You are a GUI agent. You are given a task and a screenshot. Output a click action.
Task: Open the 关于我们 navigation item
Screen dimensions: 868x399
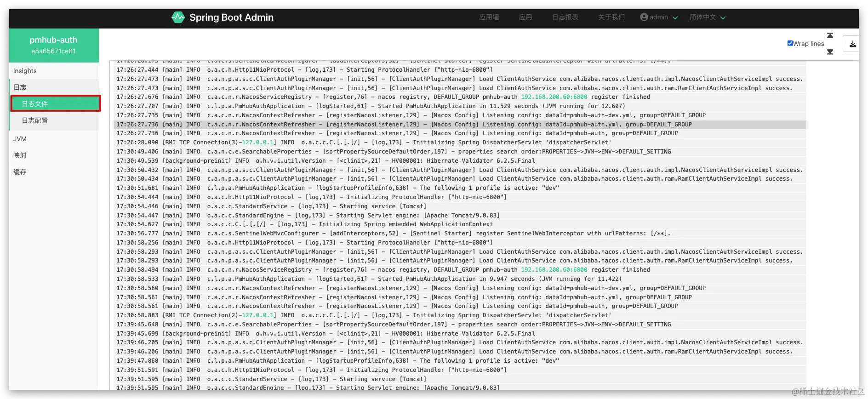pos(611,17)
